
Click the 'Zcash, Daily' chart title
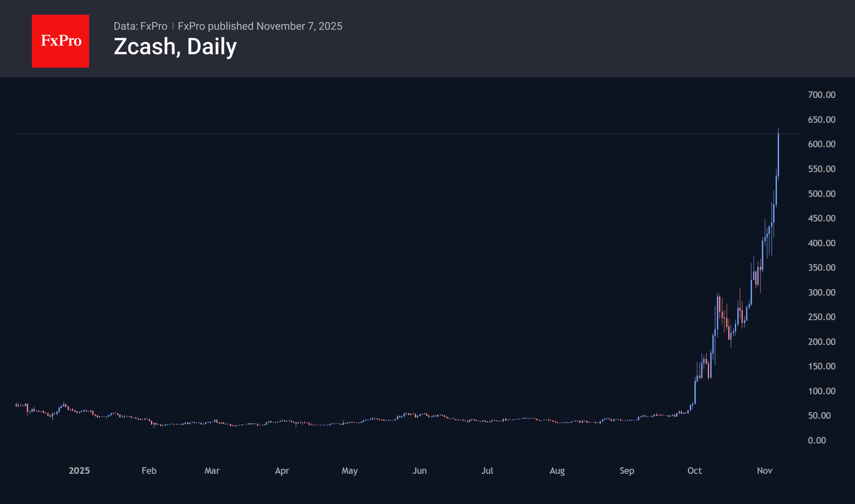tap(175, 47)
